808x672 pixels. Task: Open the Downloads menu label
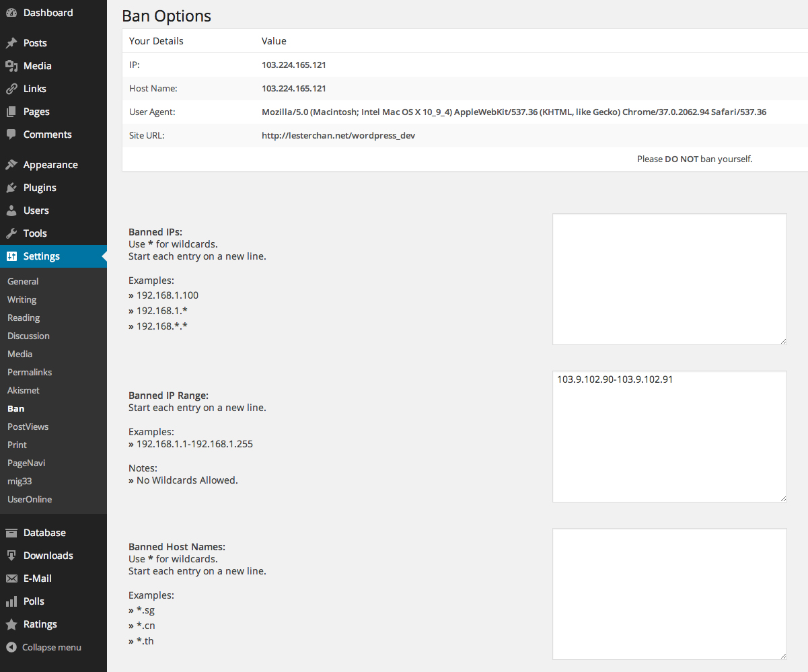pyautogui.click(x=48, y=556)
